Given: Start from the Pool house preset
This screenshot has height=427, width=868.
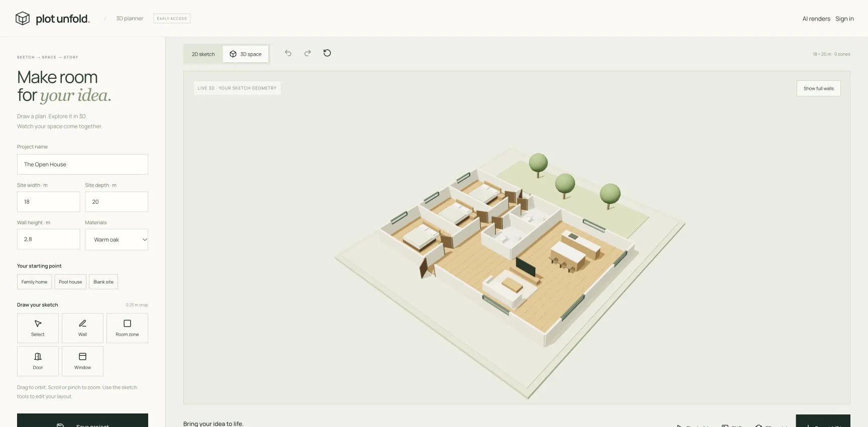Looking at the screenshot, I should pyautogui.click(x=70, y=282).
